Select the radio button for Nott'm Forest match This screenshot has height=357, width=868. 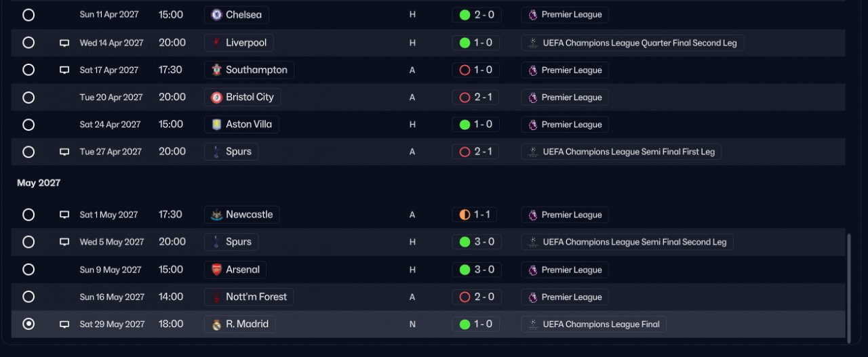coord(28,297)
